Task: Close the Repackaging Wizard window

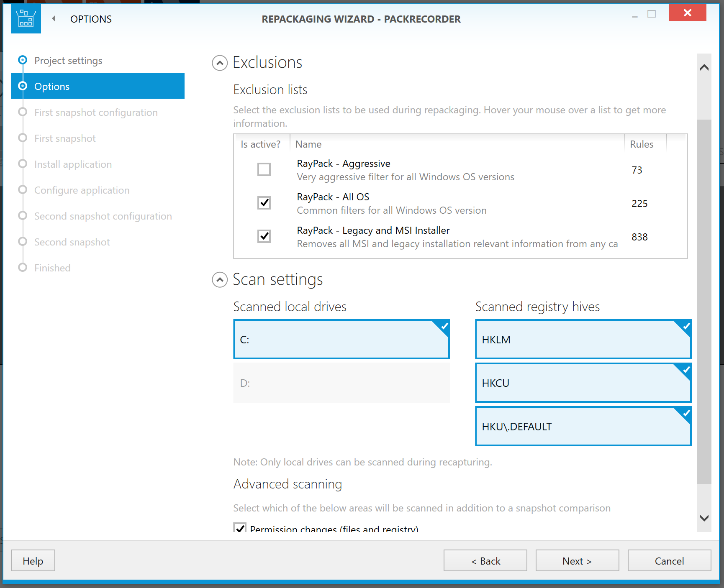Action: click(x=688, y=13)
